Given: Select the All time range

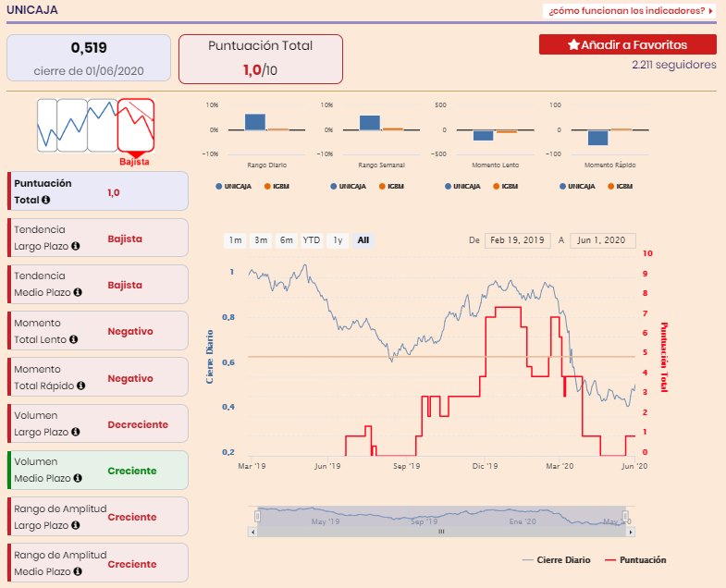Looking at the screenshot, I should (x=363, y=240).
